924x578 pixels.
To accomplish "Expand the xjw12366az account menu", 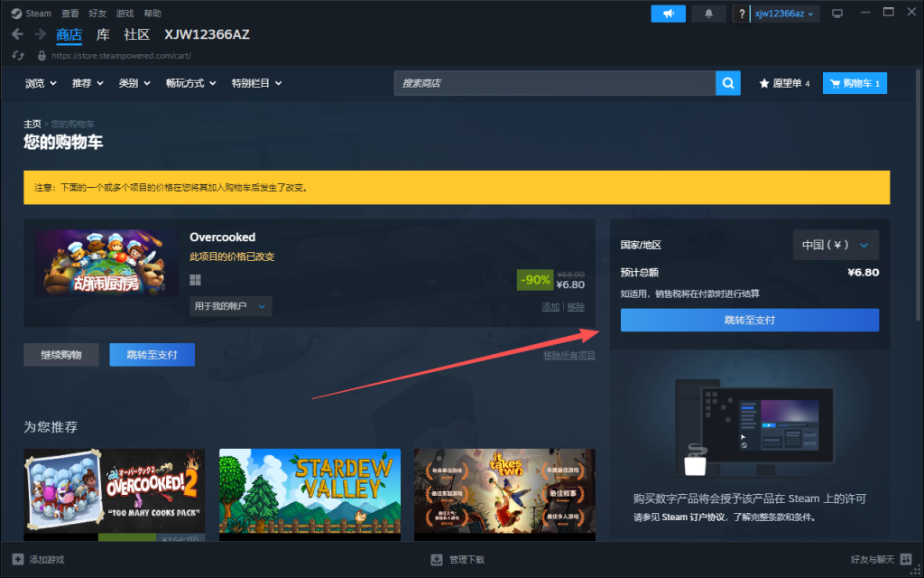I will click(x=786, y=14).
